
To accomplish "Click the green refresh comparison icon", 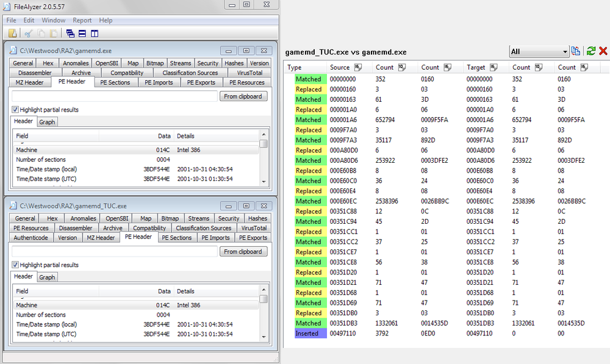I will click(x=591, y=51).
